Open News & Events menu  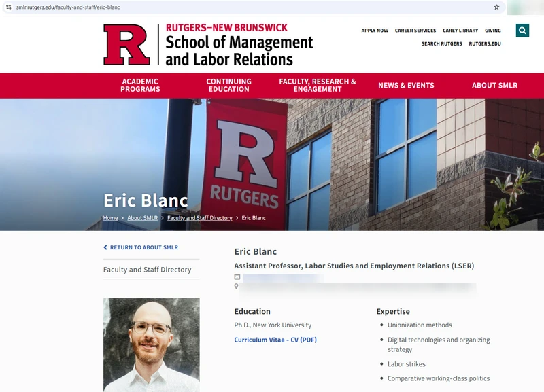[406, 86]
